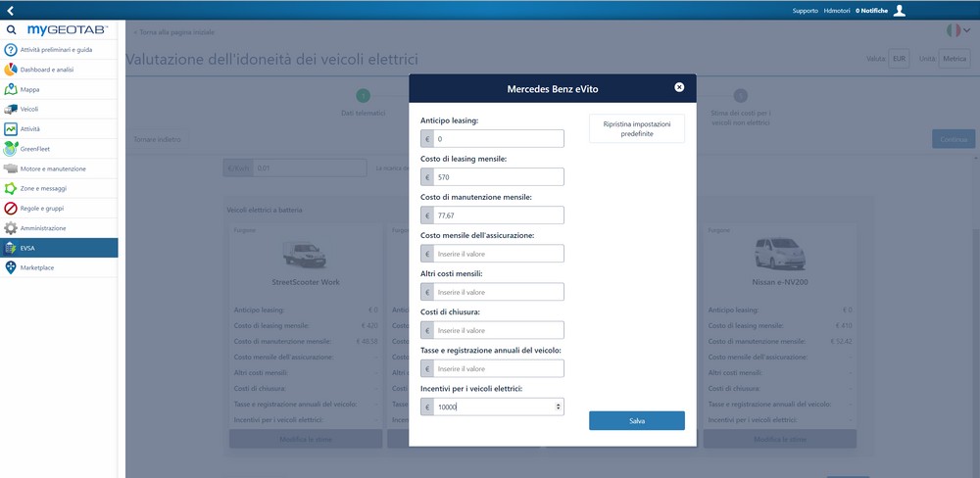
Task: Click the search magnifier icon
Action: (11, 30)
